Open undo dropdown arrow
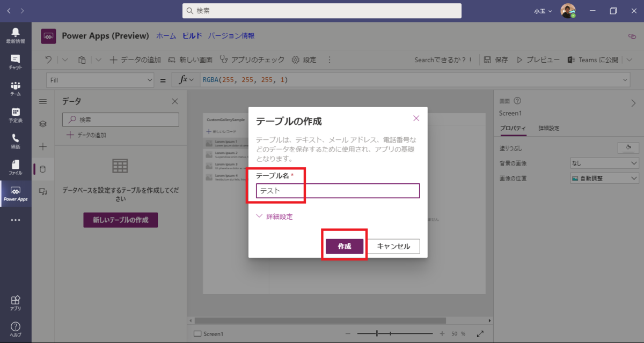 tap(64, 59)
